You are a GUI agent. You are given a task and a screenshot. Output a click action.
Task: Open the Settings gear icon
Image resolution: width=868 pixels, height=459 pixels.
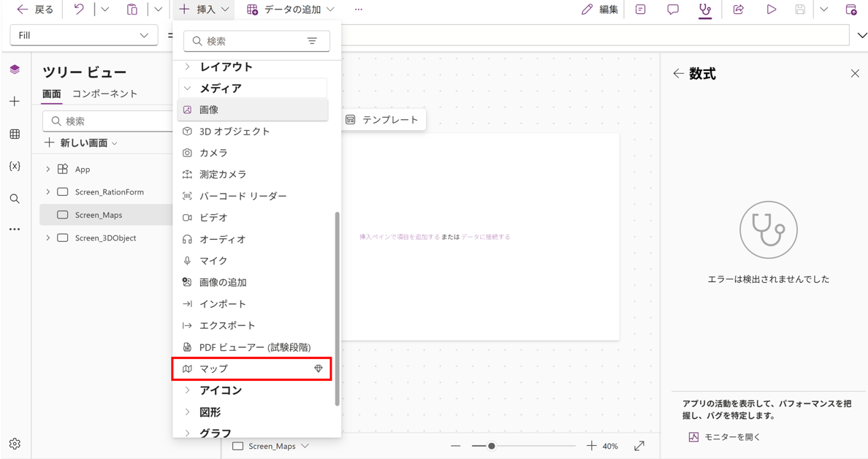point(15,444)
